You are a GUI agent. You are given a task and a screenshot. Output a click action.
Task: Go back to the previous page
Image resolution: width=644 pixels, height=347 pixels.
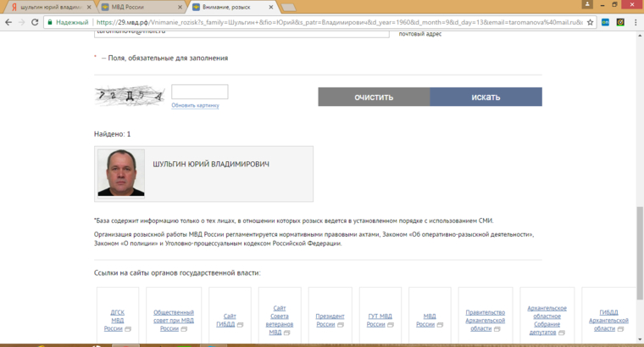tap(8, 22)
